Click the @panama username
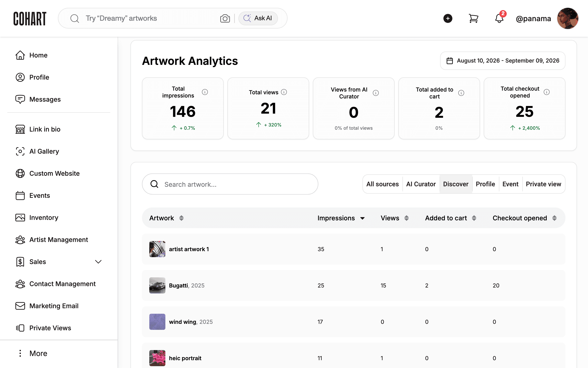Viewport: 588px width, 368px height. [533, 18]
